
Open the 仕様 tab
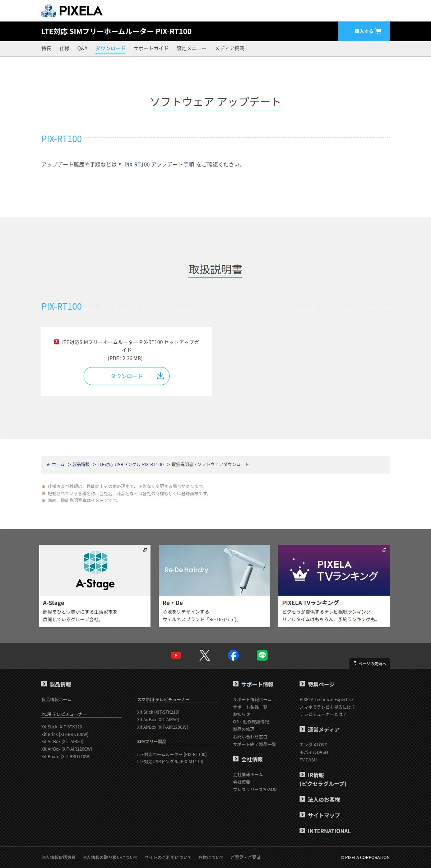[64, 48]
